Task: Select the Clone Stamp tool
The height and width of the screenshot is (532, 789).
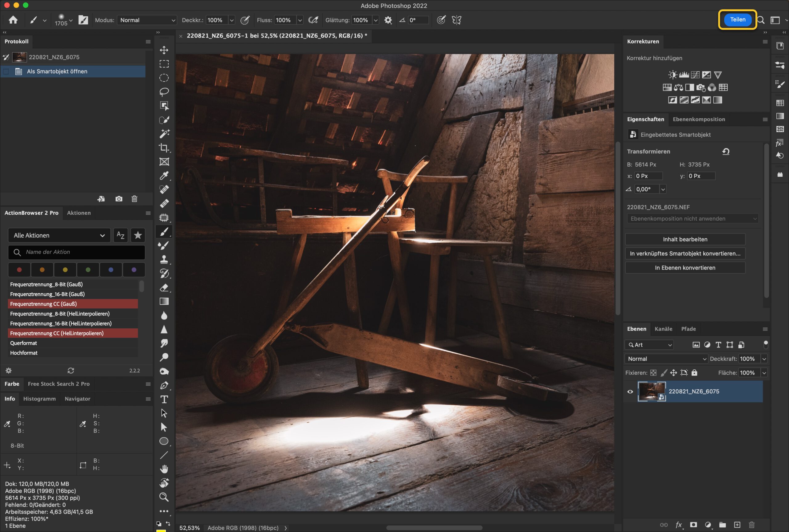Action: pyautogui.click(x=164, y=260)
